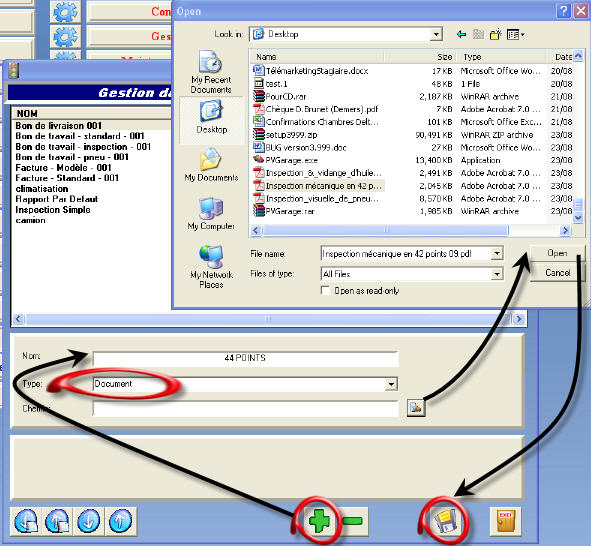Click the File name text field
Screen dimensions: 591x546
pos(406,254)
